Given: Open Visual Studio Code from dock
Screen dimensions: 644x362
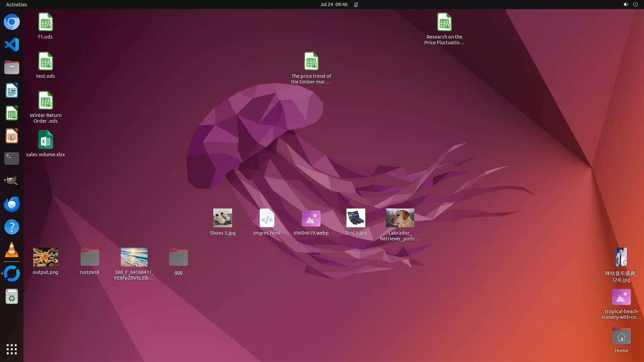Looking at the screenshot, I should [x=12, y=45].
